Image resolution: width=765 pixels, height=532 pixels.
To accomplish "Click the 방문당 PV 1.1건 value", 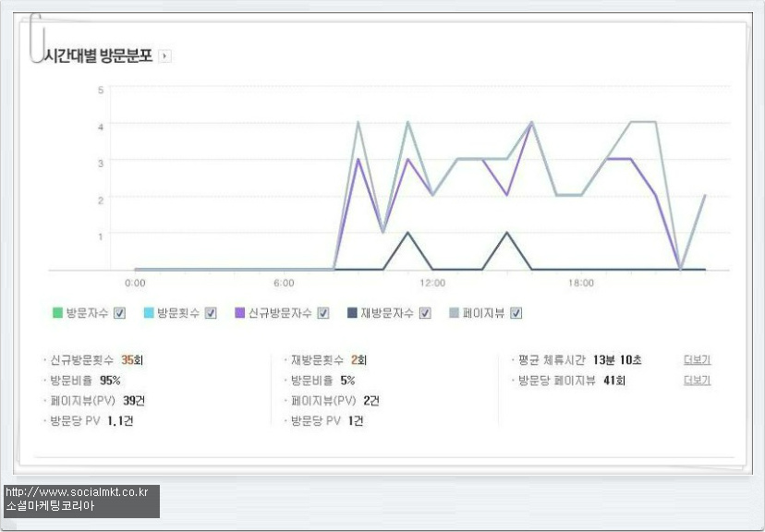I will [120, 421].
